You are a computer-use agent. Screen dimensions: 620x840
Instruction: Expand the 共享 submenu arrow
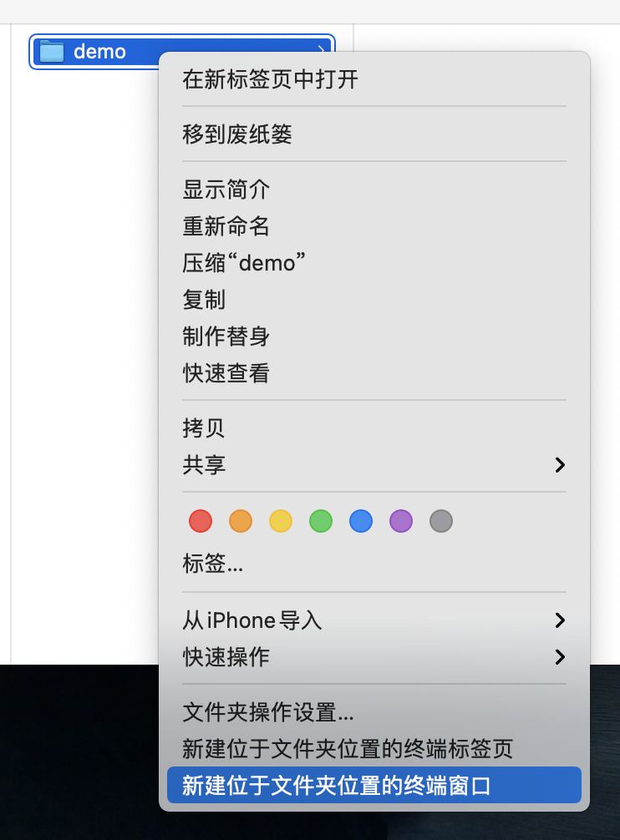click(x=560, y=465)
